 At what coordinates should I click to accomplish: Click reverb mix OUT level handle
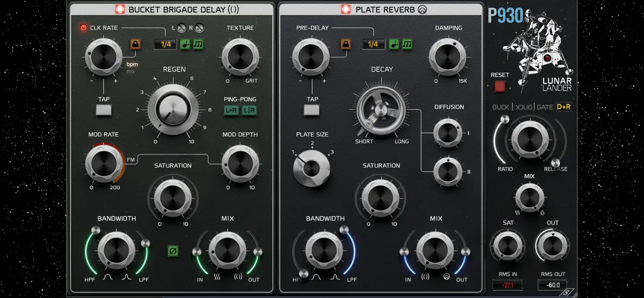click(466, 252)
